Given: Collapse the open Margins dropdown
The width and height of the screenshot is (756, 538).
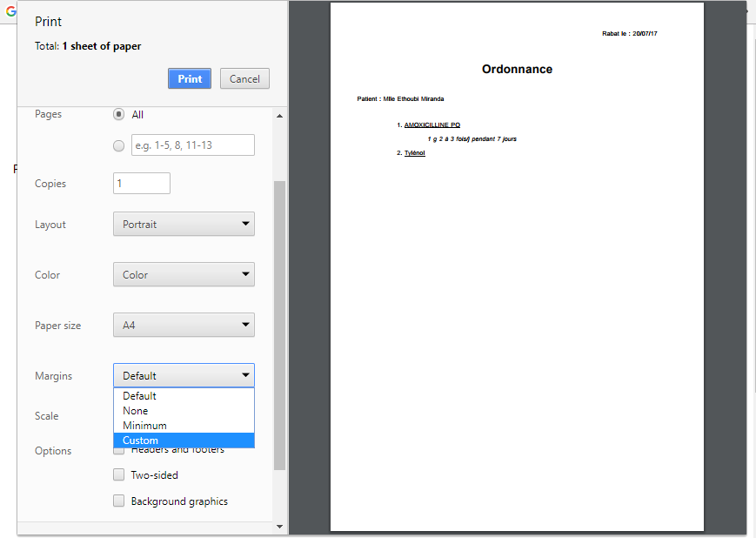Looking at the screenshot, I should [184, 376].
